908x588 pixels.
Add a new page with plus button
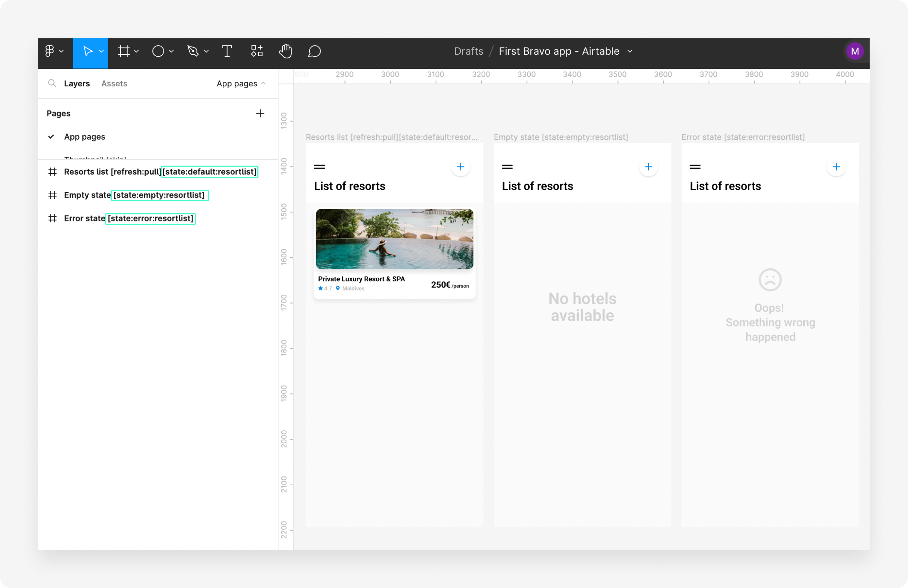coord(260,113)
